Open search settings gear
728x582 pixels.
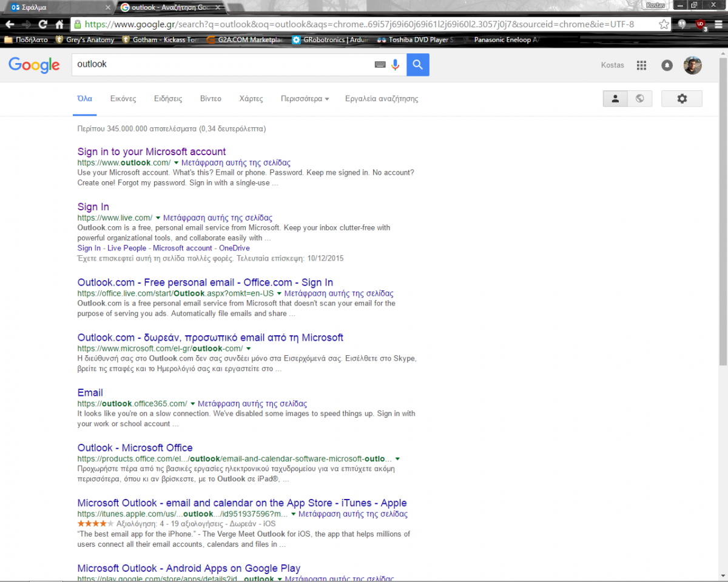(x=682, y=99)
